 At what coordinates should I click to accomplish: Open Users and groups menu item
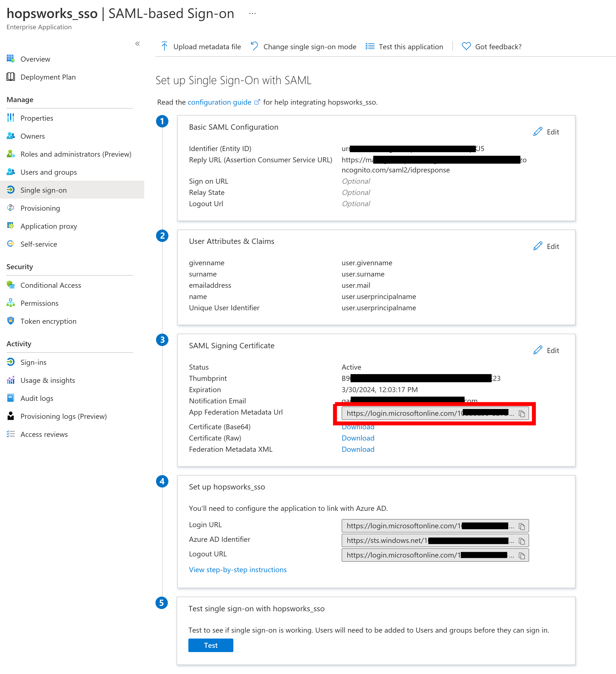tap(48, 172)
